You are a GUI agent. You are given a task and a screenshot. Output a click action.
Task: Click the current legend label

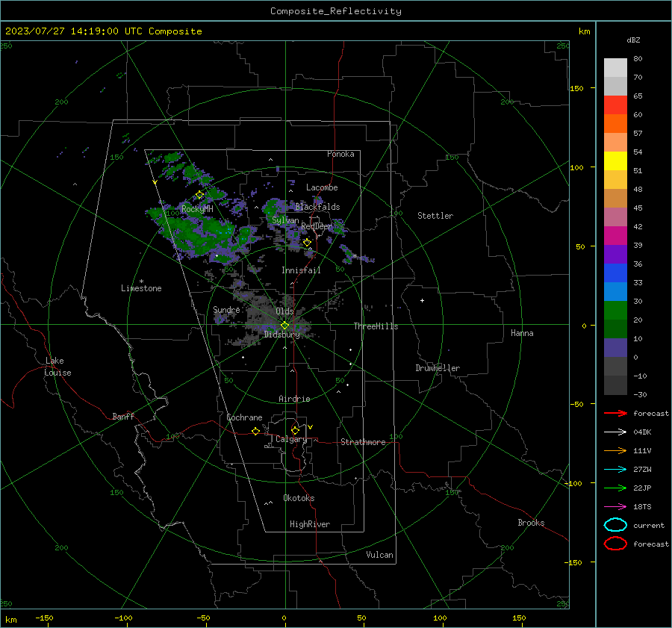649,525
